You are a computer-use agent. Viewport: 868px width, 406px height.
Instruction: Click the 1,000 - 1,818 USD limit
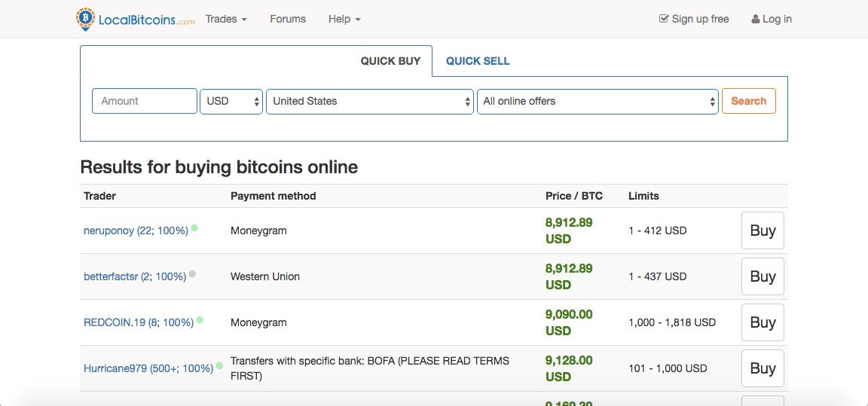click(x=672, y=322)
